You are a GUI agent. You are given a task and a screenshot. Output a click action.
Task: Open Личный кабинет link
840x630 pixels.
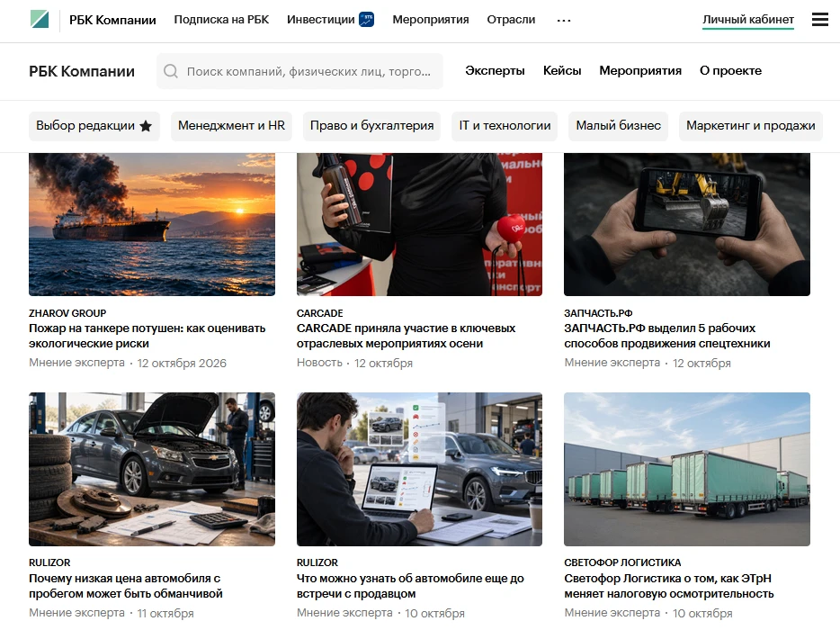click(748, 20)
